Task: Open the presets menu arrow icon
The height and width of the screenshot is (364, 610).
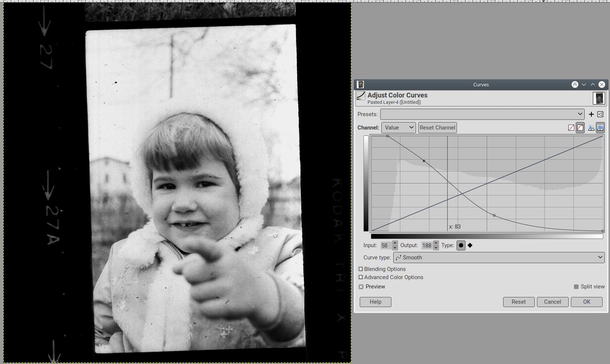Action: [600, 114]
